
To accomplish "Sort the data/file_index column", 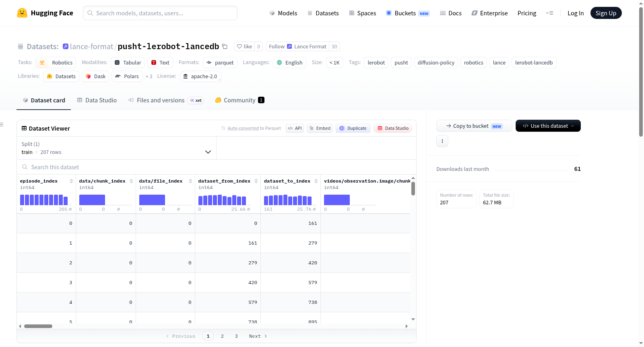I will (191, 181).
